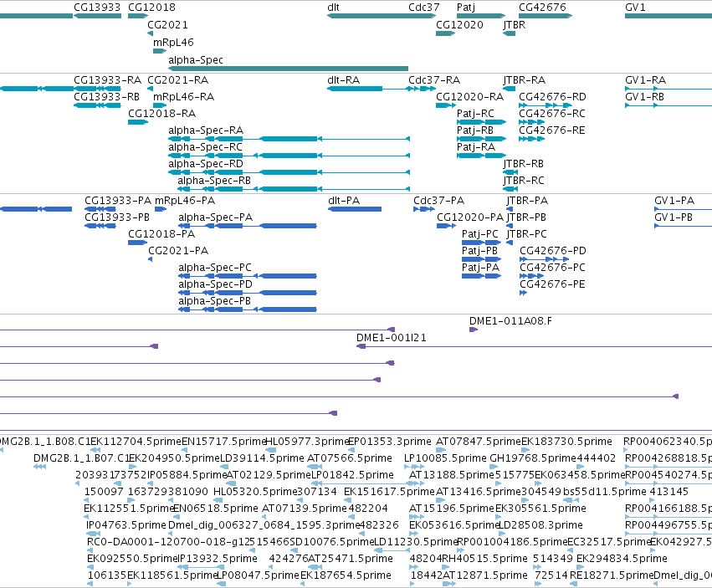Viewport: 712px width, 588px height.
Task: Click the Patj gene glyph
Action: point(481,16)
